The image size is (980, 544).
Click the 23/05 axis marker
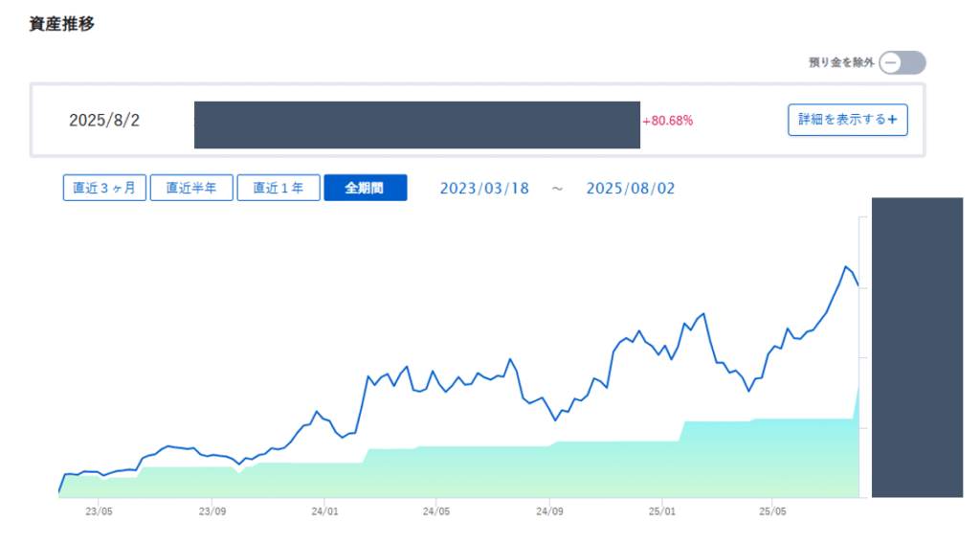(x=99, y=511)
